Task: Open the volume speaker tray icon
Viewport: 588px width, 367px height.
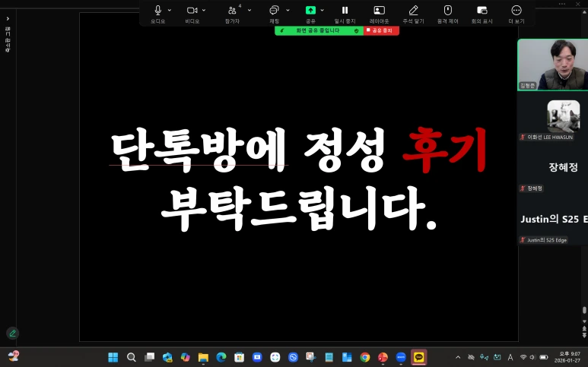Action: pos(532,357)
